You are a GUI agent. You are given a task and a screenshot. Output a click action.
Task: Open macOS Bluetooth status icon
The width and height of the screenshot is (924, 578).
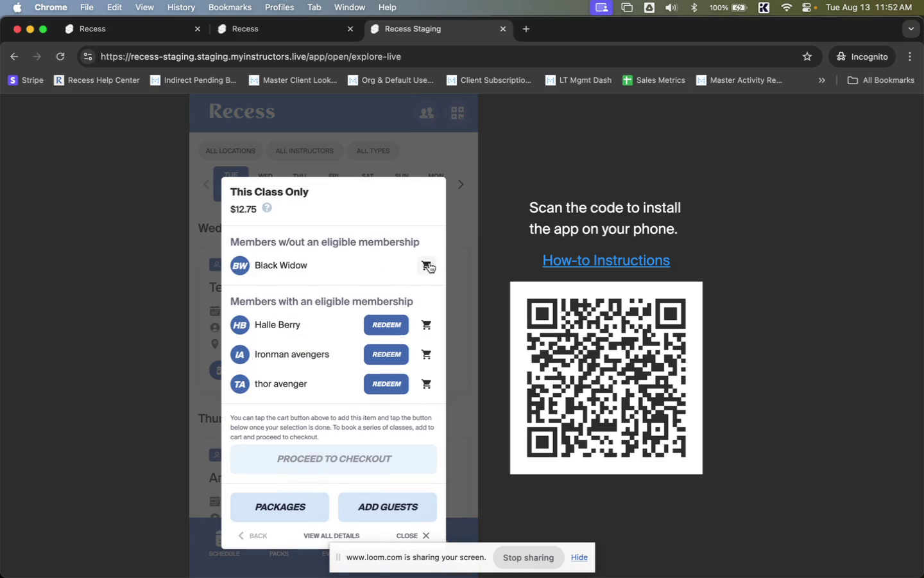click(x=694, y=8)
